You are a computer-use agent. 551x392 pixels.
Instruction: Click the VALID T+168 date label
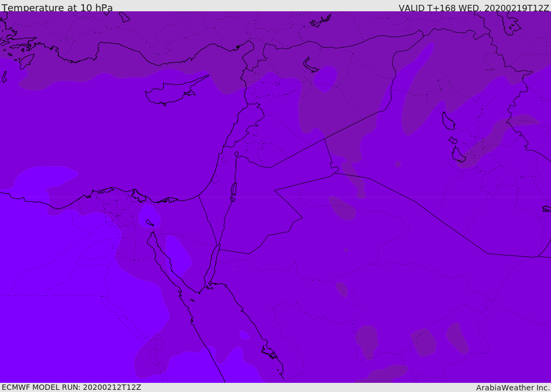[474, 8]
